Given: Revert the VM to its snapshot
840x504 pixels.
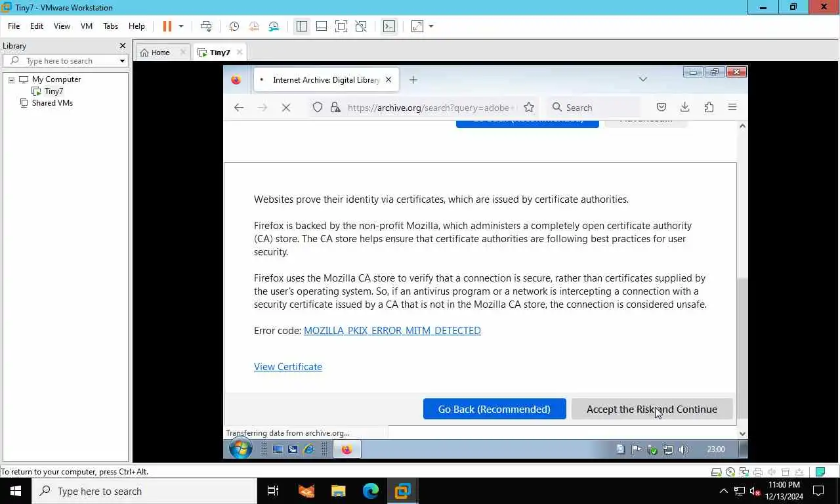Looking at the screenshot, I should pyautogui.click(x=254, y=26).
